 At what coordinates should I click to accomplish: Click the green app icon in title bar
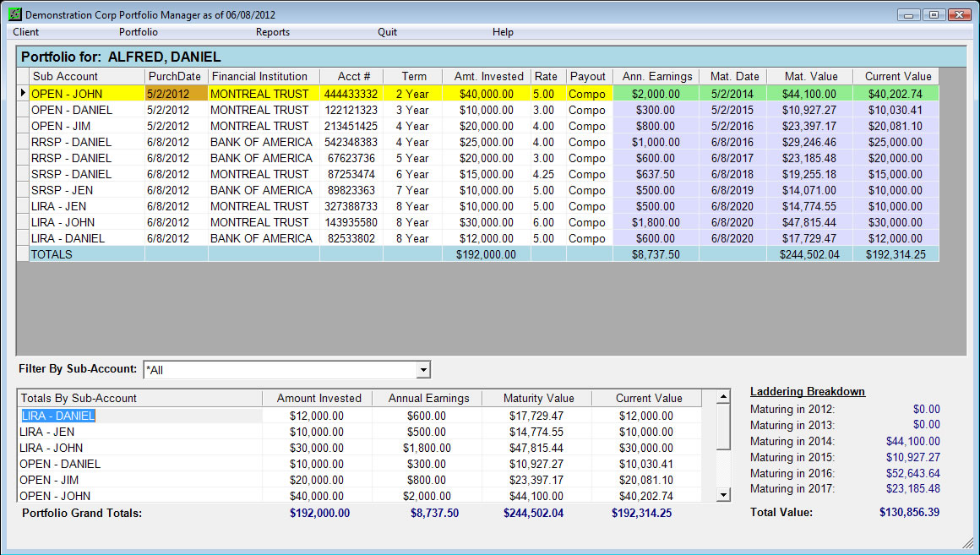click(x=15, y=14)
